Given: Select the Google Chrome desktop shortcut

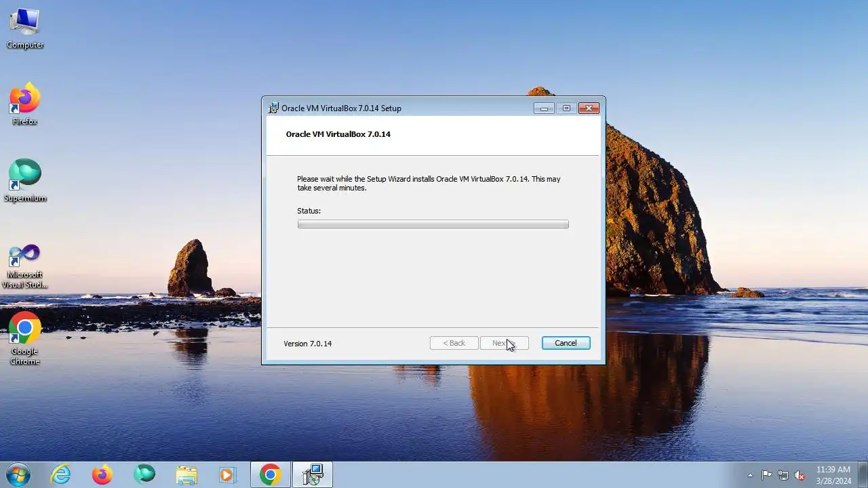Looking at the screenshot, I should [25, 339].
